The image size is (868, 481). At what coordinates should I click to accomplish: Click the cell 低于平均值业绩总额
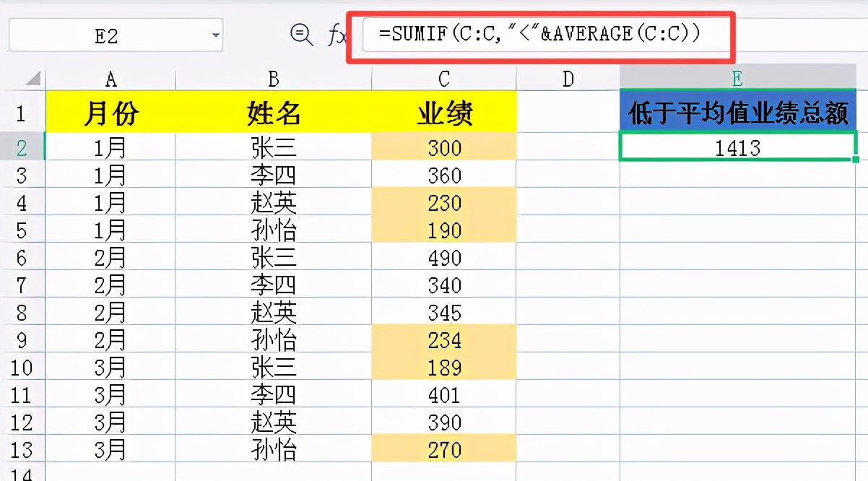click(x=738, y=112)
